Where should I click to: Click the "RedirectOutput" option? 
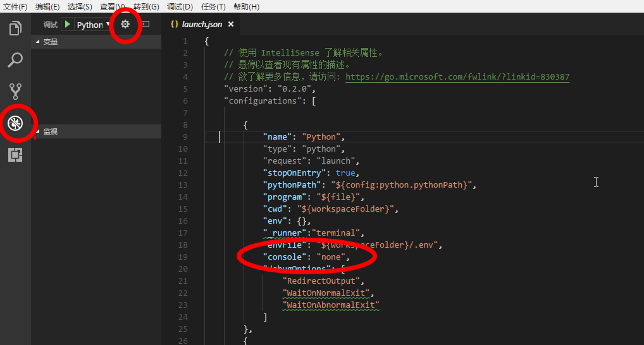[321, 281]
